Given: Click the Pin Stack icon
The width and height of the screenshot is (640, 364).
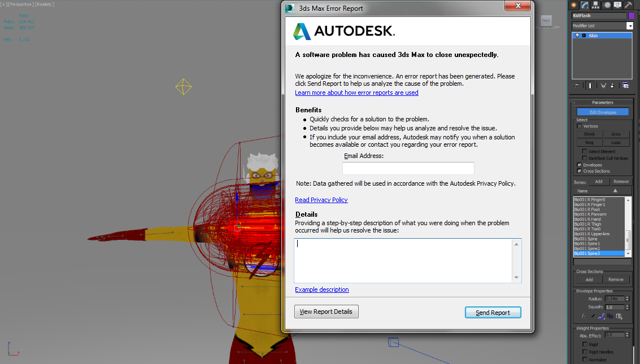Looking at the screenshot, I should coord(576,86).
